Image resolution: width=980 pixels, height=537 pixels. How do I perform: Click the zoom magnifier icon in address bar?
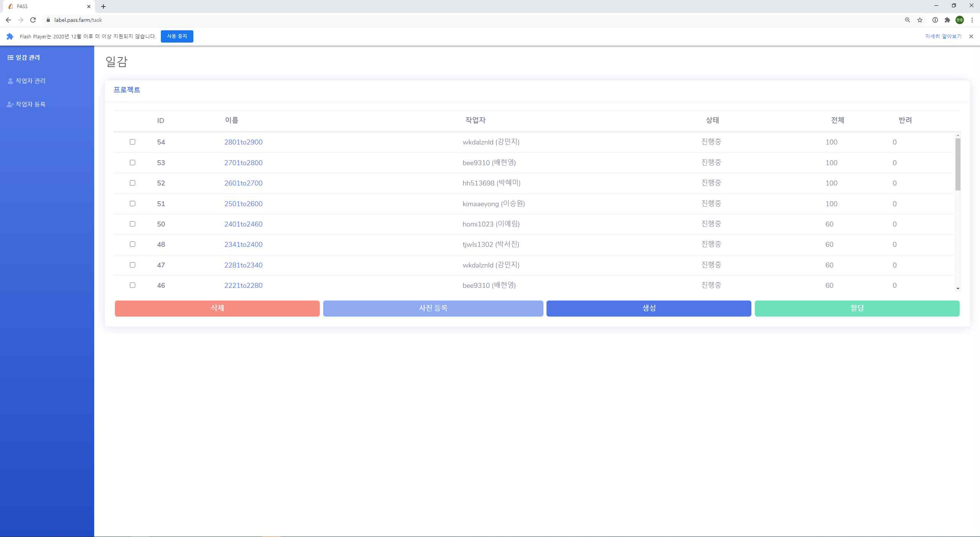(907, 20)
